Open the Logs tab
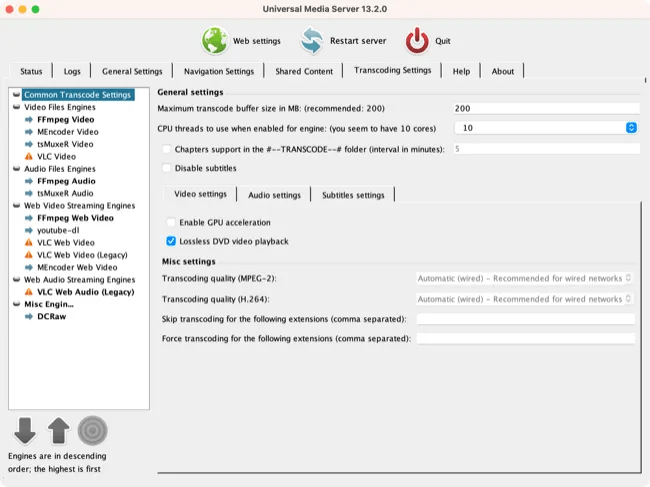The width and height of the screenshot is (650, 487). click(x=72, y=71)
